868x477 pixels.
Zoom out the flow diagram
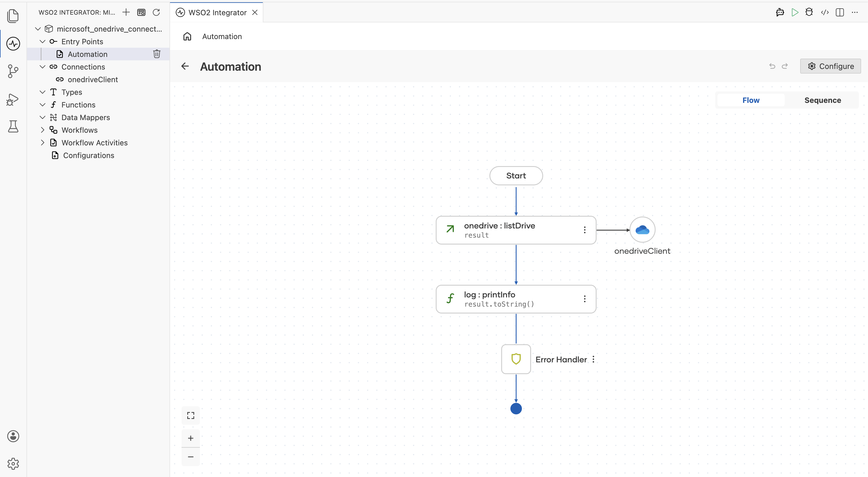tap(191, 457)
